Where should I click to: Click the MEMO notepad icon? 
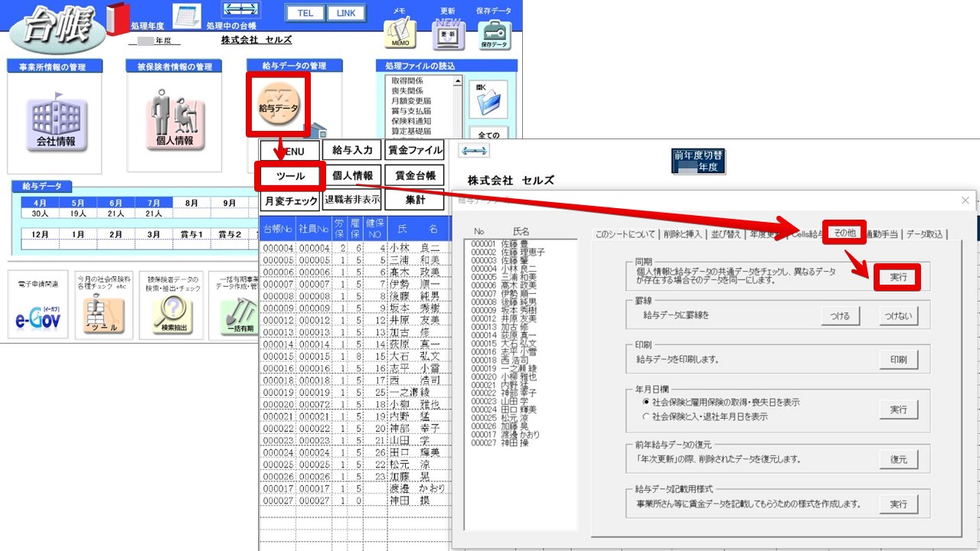click(x=399, y=34)
